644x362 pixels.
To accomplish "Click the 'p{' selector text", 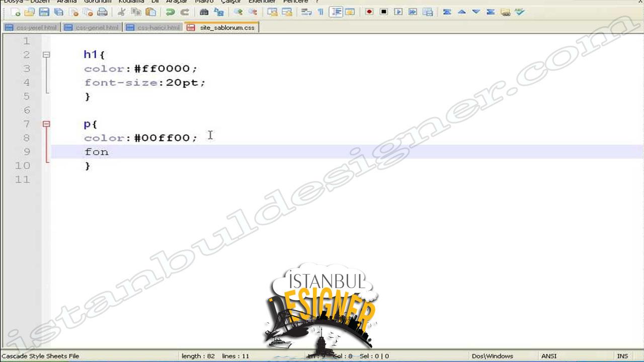I will [x=90, y=124].
